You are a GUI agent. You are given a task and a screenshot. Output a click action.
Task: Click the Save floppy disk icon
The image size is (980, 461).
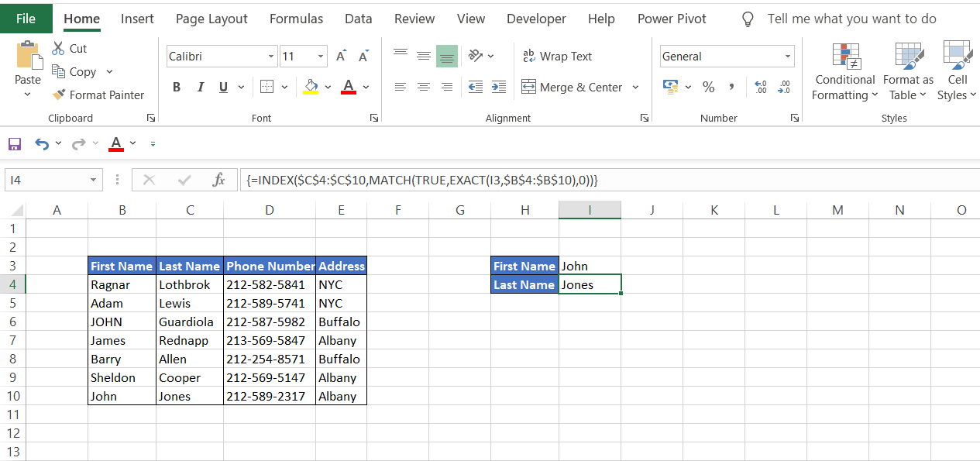pyautogui.click(x=14, y=144)
